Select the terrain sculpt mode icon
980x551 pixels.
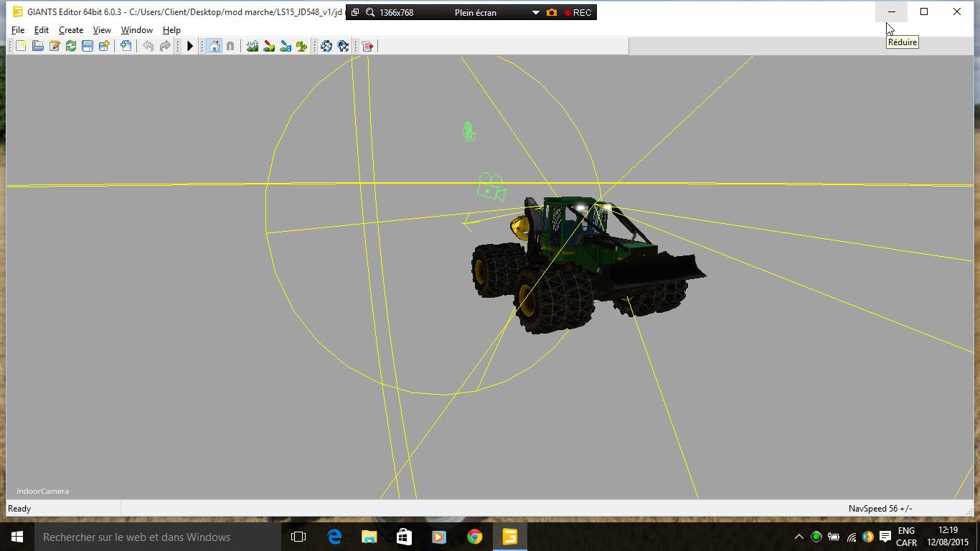click(253, 46)
